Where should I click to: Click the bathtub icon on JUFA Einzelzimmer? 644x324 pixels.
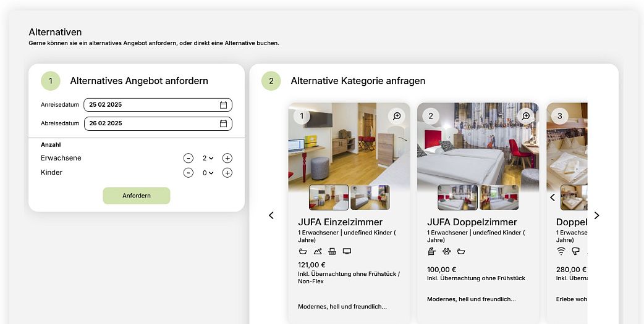[303, 251]
